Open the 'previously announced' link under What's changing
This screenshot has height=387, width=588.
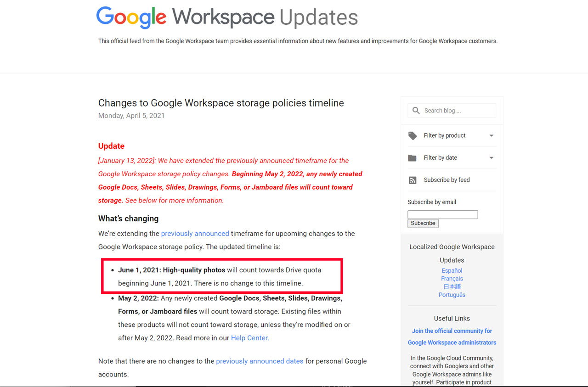pos(195,233)
